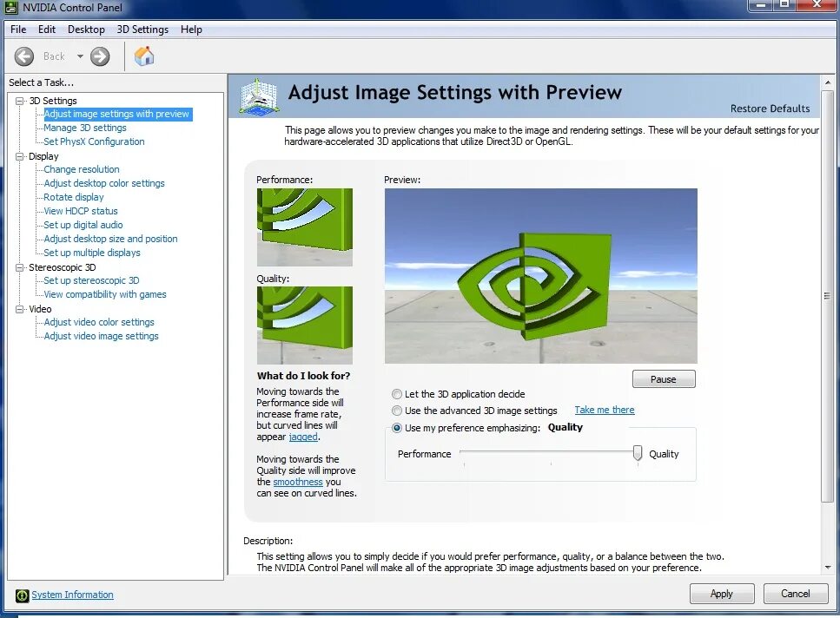Click the Pause button
840x618 pixels.
point(664,379)
